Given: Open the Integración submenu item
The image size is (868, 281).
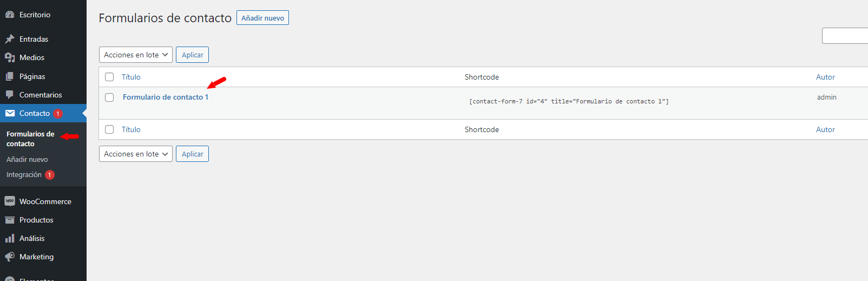Looking at the screenshot, I should coord(24,174).
